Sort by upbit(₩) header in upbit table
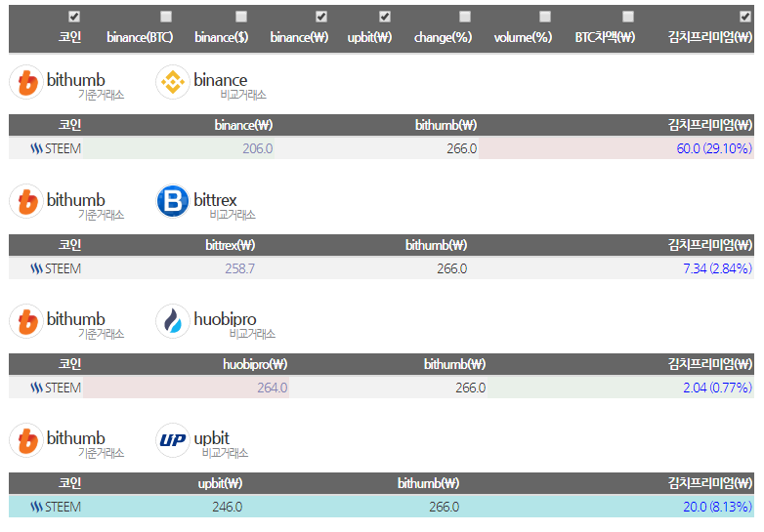The image size is (764, 532). click(220, 484)
